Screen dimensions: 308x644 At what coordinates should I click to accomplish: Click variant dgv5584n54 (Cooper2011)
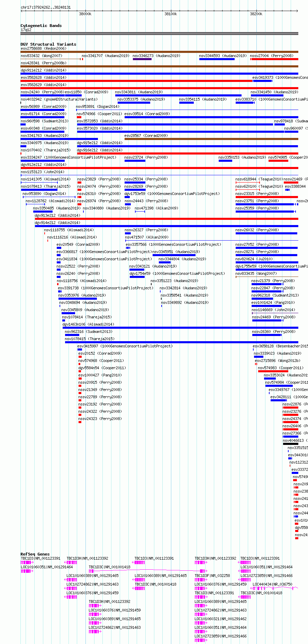tap(102, 368)
